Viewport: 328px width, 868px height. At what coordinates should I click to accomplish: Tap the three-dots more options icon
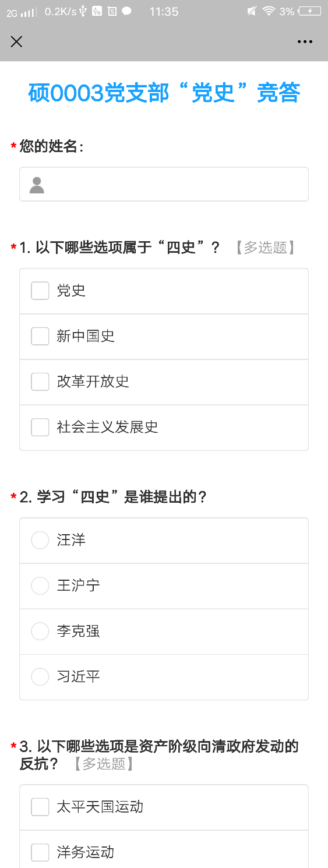click(x=305, y=41)
